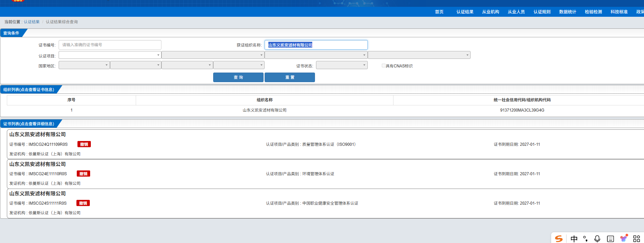This screenshot has width=644, height=243.
Task: Click the 查询 search button
Action: point(238,77)
